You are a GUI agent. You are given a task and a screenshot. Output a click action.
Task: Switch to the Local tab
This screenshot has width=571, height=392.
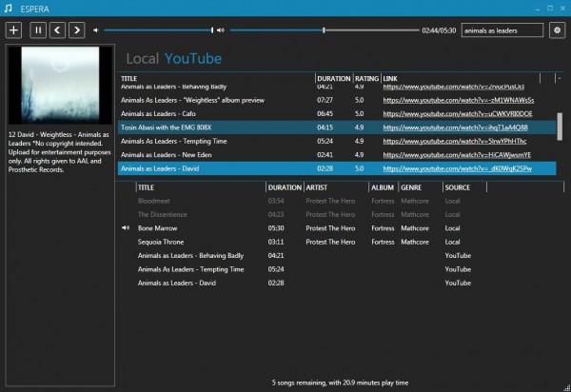(x=142, y=59)
